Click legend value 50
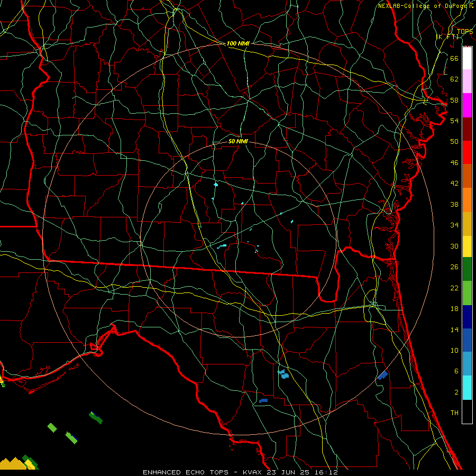The height and width of the screenshot is (476, 476). pos(454,141)
